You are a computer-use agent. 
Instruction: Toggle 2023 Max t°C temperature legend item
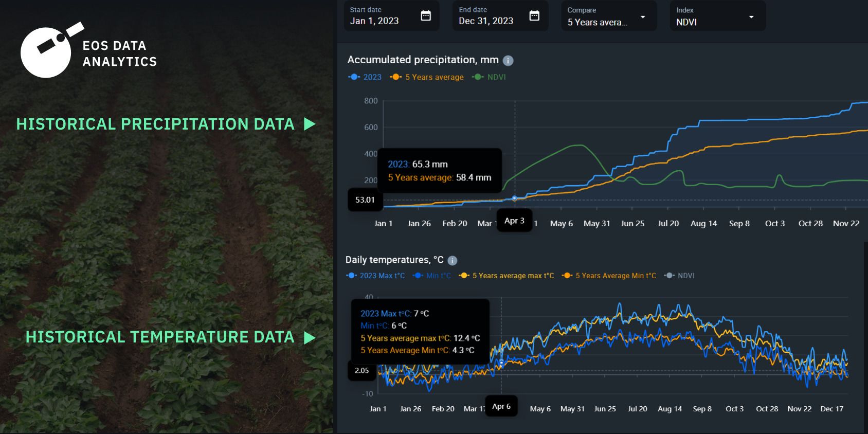tap(375, 276)
